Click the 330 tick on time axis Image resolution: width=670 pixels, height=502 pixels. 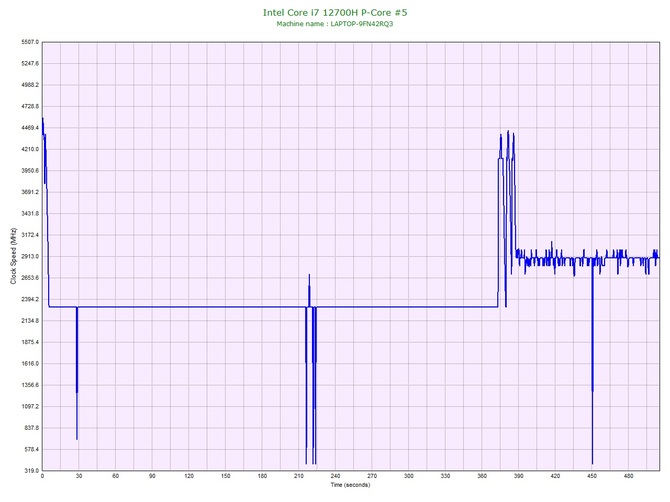tap(445, 476)
